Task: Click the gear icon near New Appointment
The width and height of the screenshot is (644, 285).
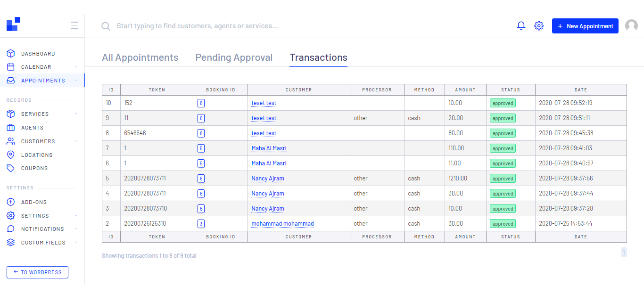Action: tap(539, 26)
